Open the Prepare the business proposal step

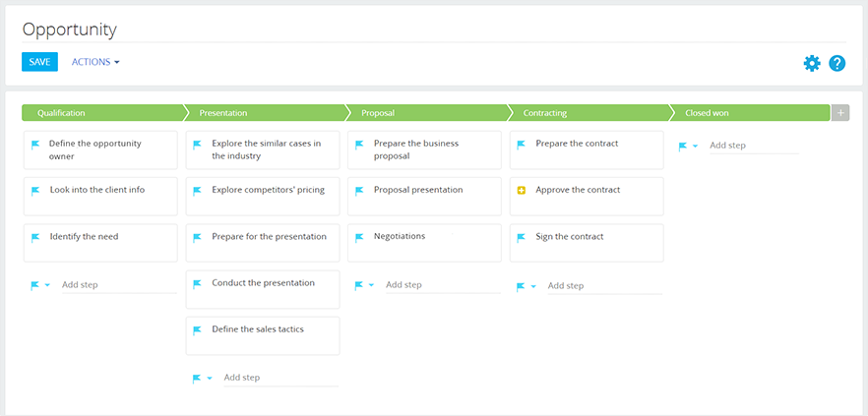point(424,149)
